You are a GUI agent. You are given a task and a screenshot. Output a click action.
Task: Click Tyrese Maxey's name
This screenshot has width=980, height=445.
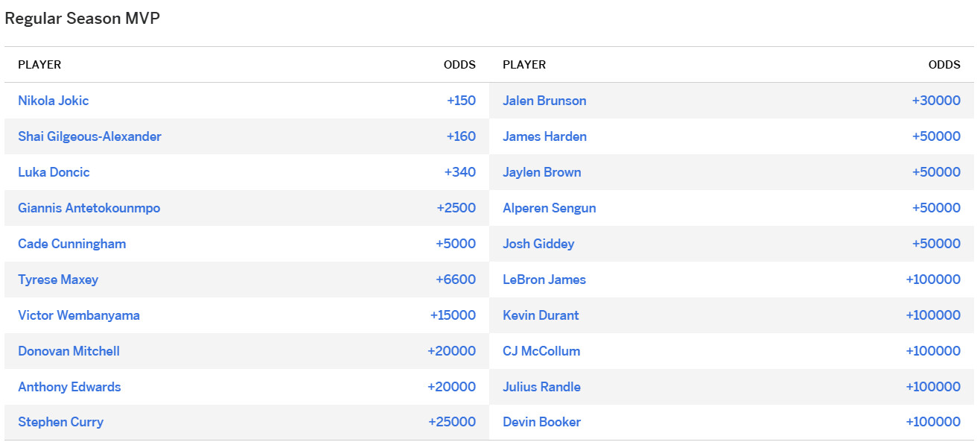click(58, 280)
